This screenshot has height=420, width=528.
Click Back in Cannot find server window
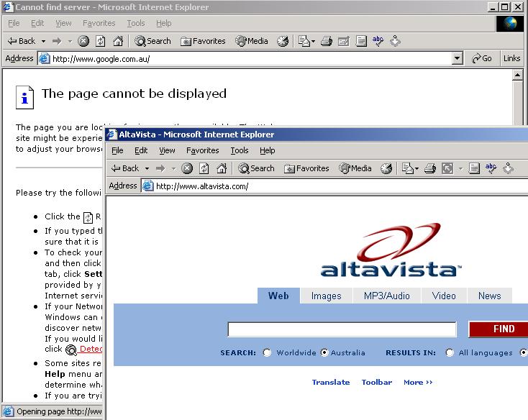22,41
